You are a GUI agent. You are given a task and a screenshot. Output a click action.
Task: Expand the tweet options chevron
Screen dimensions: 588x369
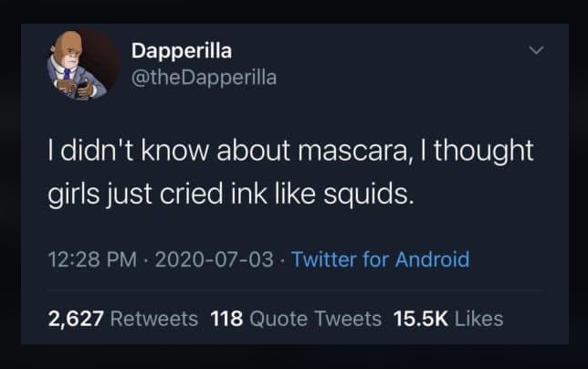[539, 51]
